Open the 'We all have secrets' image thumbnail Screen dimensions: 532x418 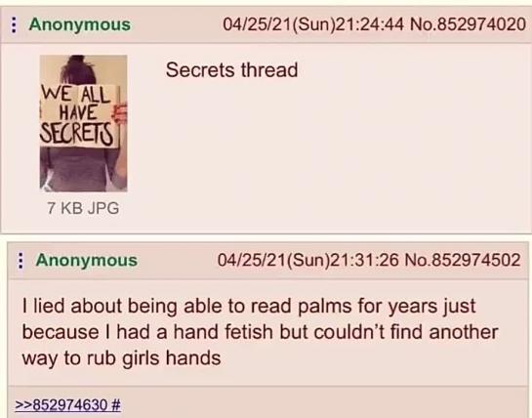click(84, 123)
